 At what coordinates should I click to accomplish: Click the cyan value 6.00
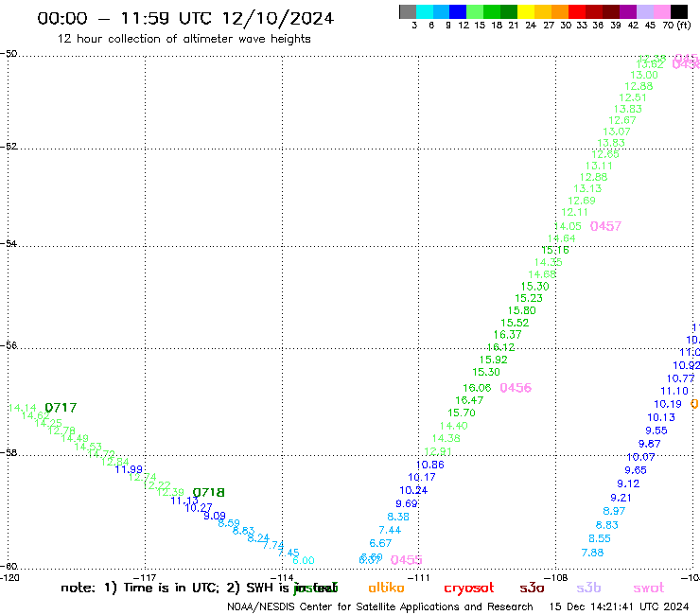coord(304,560)
